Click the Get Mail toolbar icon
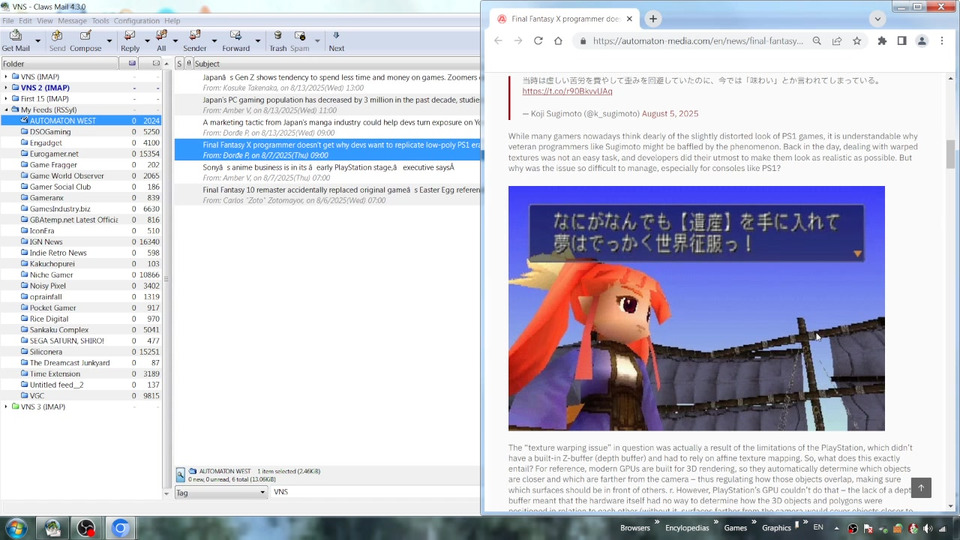The image size is (960, 540). [x=15, y=37]
